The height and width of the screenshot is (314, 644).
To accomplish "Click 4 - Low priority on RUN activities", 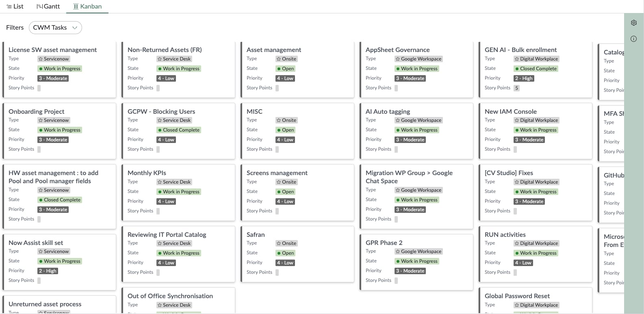I will coord(523,263).
